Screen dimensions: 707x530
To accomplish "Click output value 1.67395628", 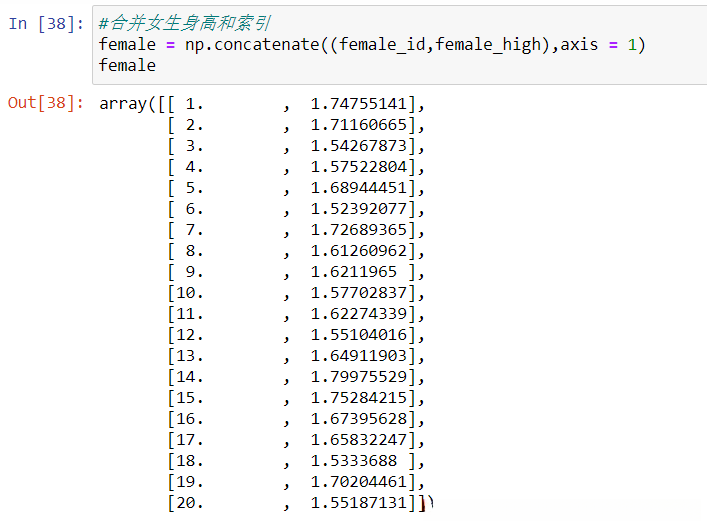I will point(358,419).
